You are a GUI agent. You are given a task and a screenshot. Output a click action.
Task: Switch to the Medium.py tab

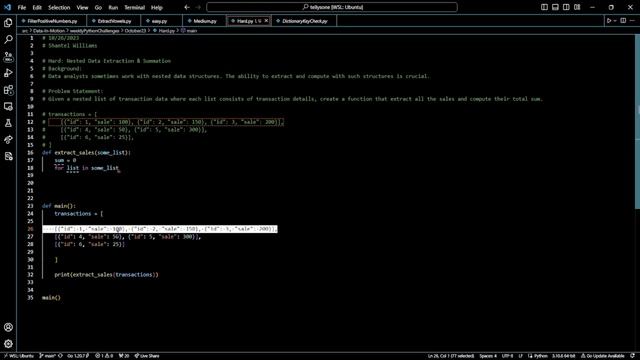(x=204, y=21)
